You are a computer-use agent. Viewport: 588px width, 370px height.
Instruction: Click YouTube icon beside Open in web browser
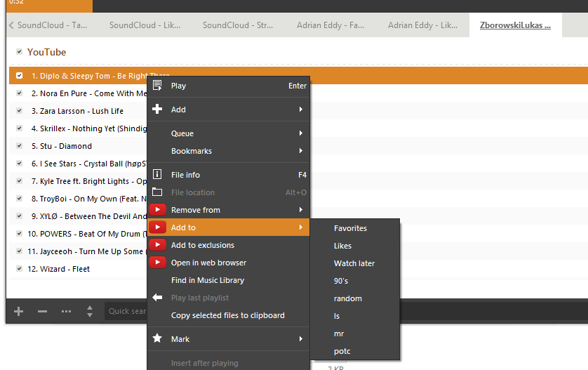[x=157, y=263]
